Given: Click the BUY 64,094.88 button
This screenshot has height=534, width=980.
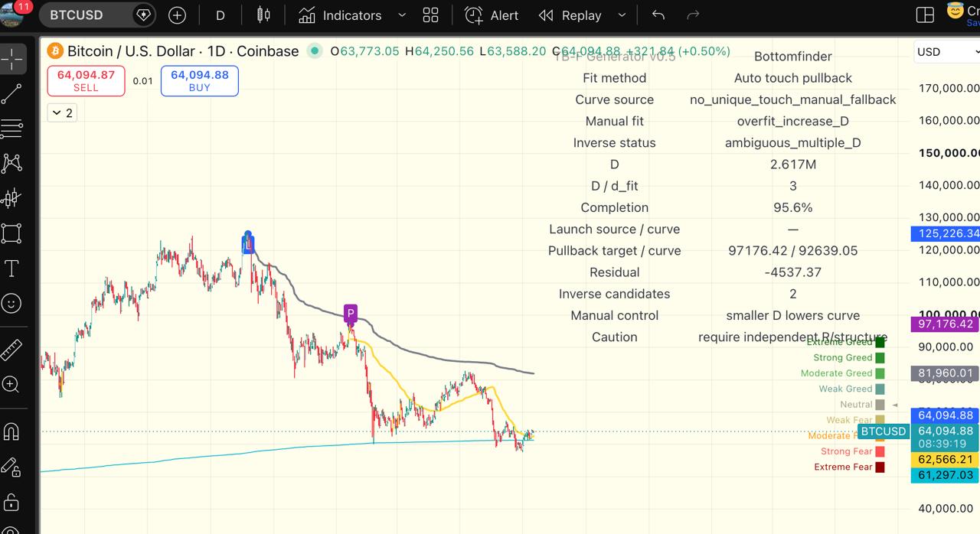Looking at the screenshot, I should click(199, 80).
